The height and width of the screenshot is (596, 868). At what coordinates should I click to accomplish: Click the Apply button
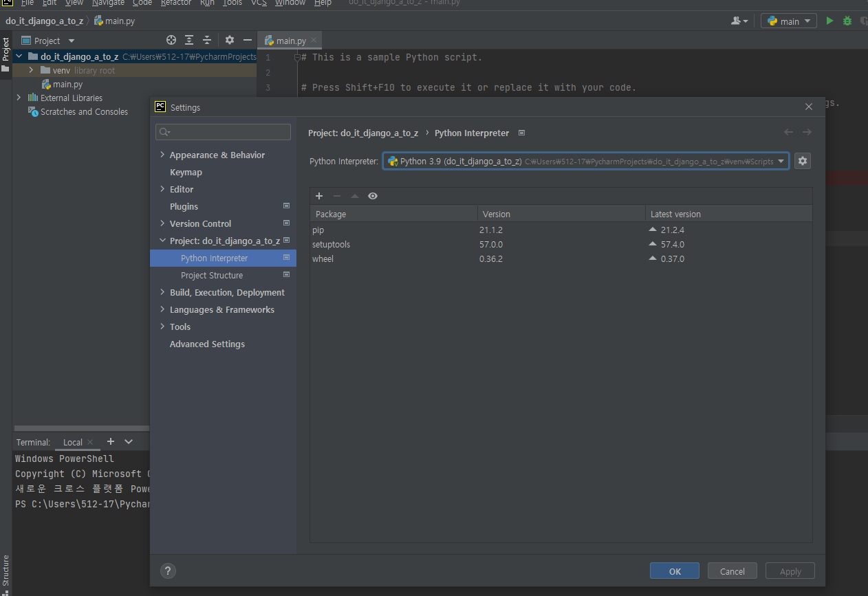pos(790,571)
